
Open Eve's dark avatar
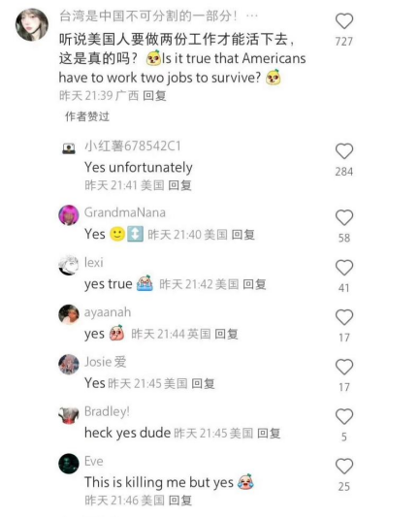69,464
